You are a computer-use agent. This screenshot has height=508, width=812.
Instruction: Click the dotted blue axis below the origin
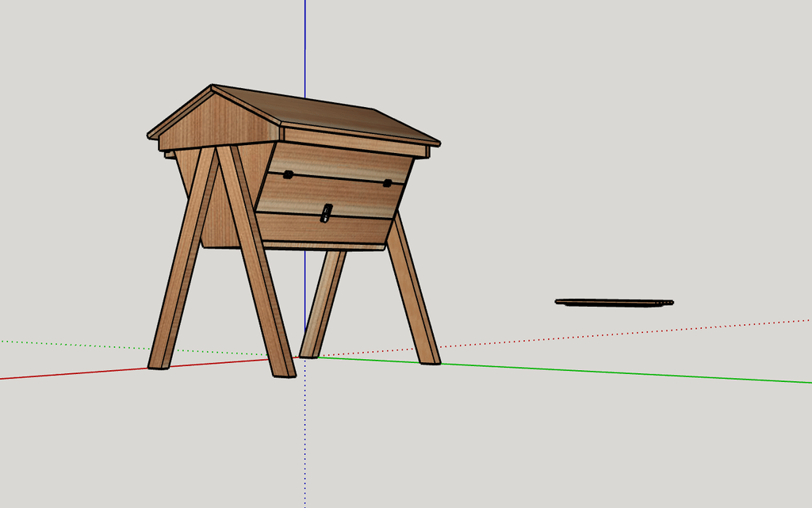(x=304, y=444)
